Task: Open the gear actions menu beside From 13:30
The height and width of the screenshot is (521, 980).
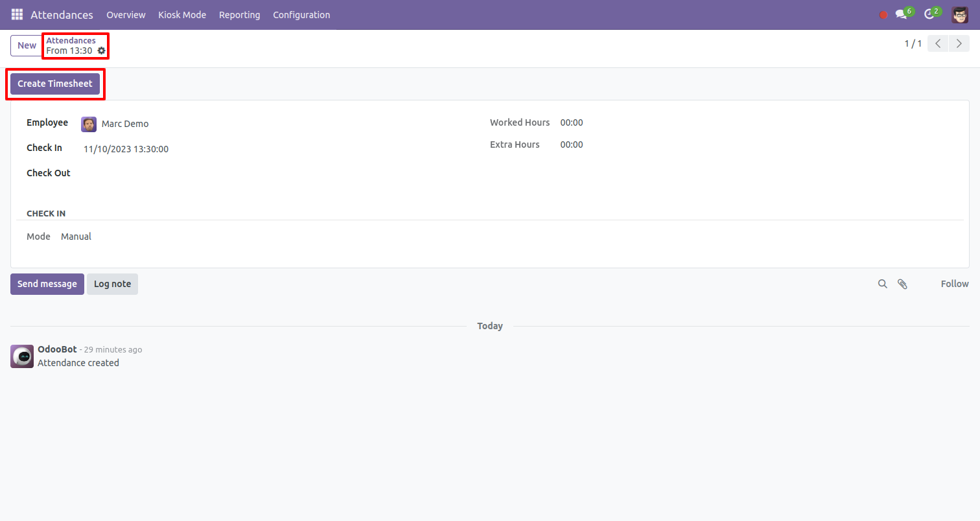Action: (x=101, y=51)
